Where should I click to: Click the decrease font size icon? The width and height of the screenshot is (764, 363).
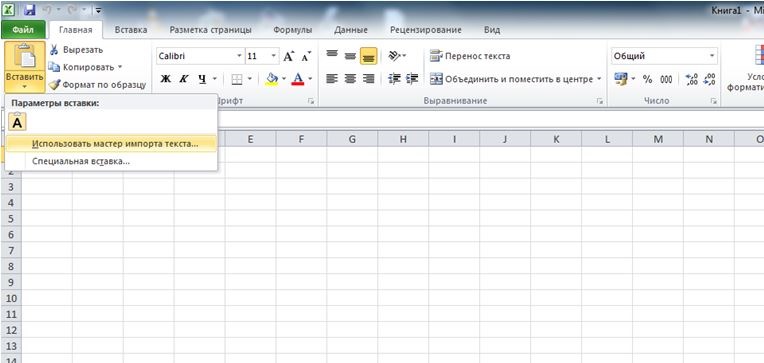pyautogui.click(x=306, y=56)
